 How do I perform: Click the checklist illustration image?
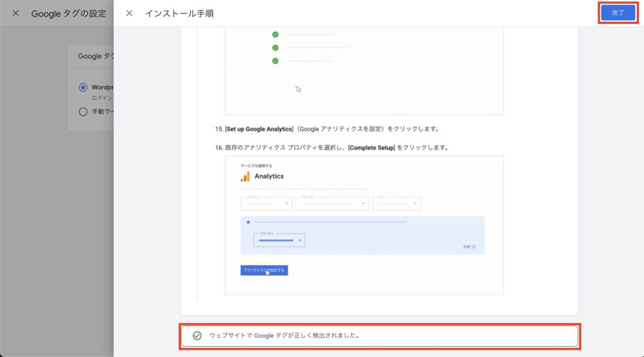(364, 71)
